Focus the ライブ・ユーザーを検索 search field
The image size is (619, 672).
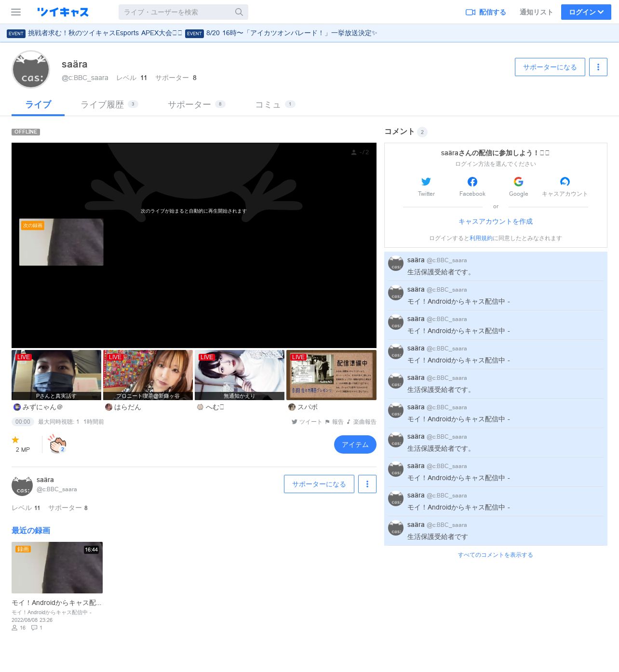183,12
